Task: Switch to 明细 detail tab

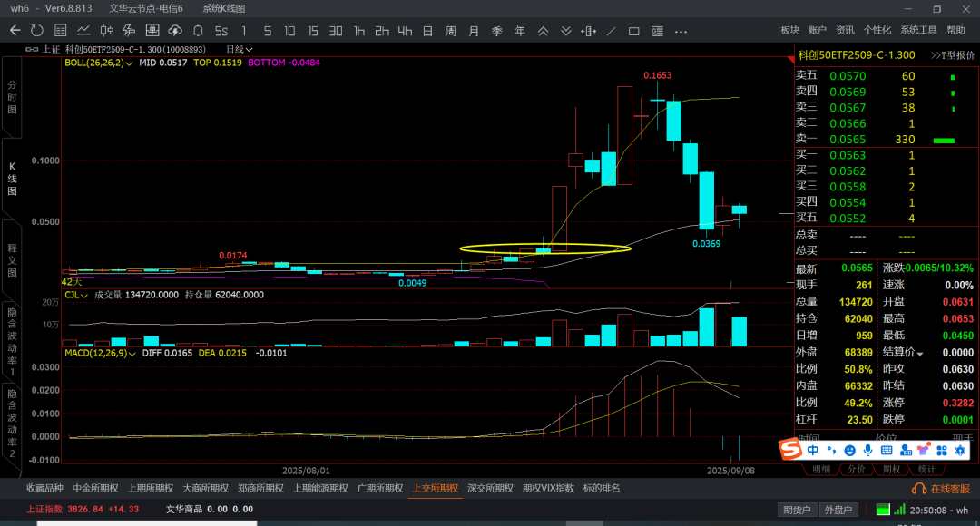Action: [x=821, y=469]
